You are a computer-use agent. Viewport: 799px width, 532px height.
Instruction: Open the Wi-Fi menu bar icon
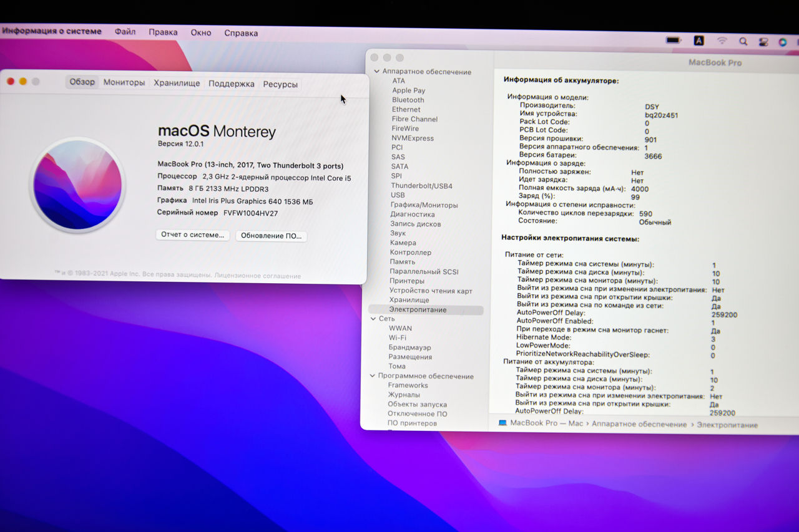pyautogui.click(x=722, y=41)
